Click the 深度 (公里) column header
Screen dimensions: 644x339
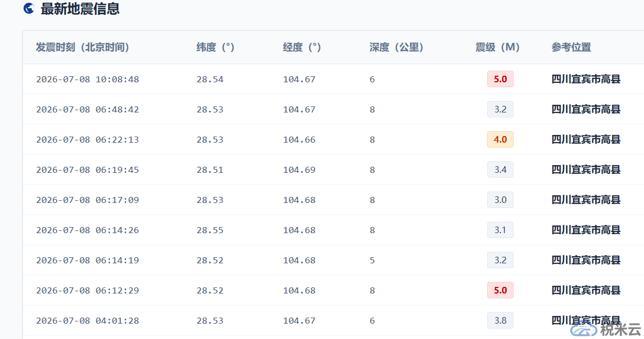396,47
